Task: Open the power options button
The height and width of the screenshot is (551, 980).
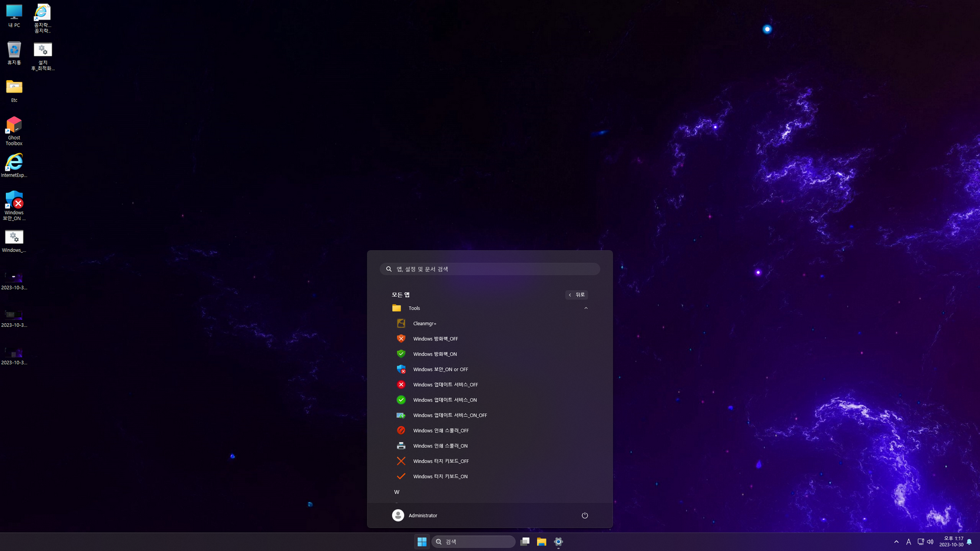Action: tap(585, 515)
